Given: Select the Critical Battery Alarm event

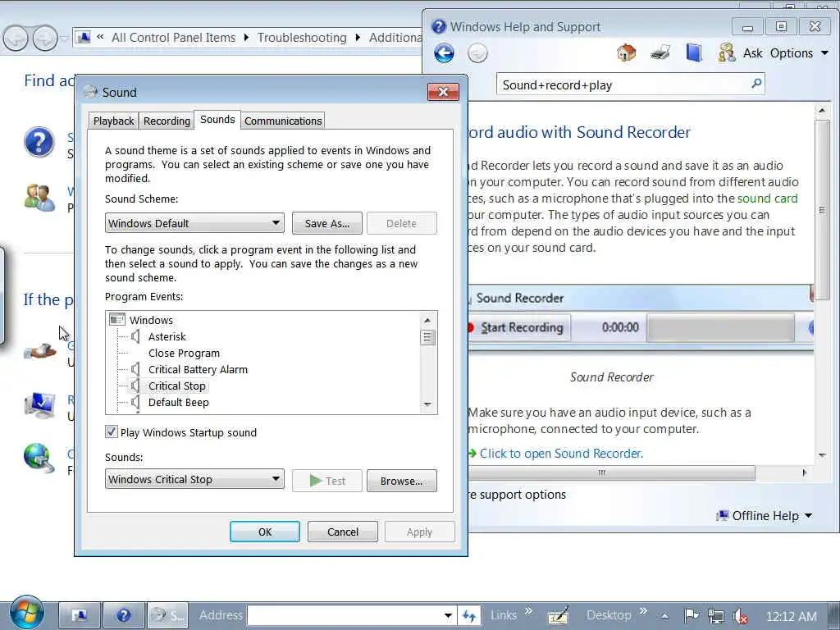Looking at the screenshot, I should (x=198, y=369).
